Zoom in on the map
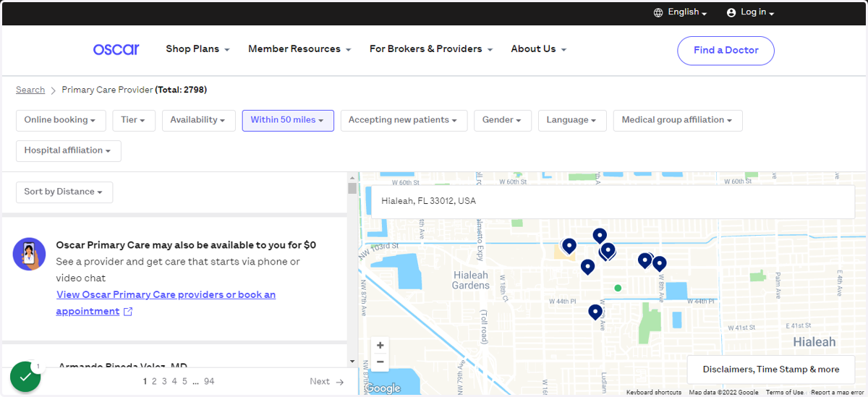868x397 pixels. point(380,346)
